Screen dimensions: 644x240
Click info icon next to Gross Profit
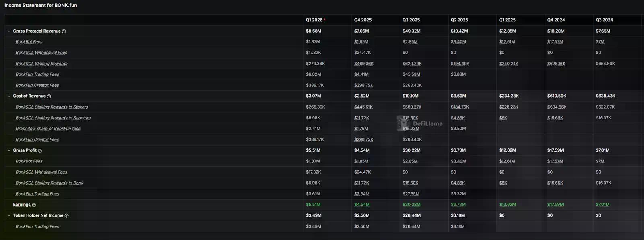coord(40,151)
